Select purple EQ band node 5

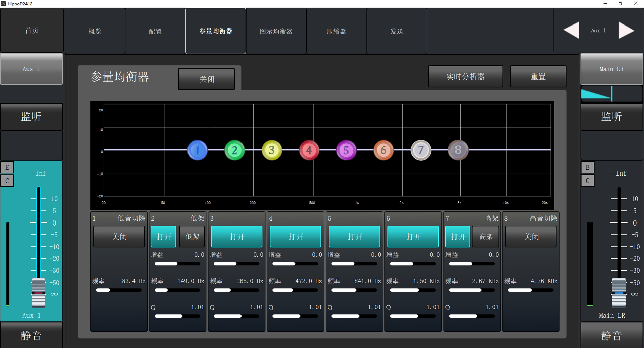[x=346, y=150]
